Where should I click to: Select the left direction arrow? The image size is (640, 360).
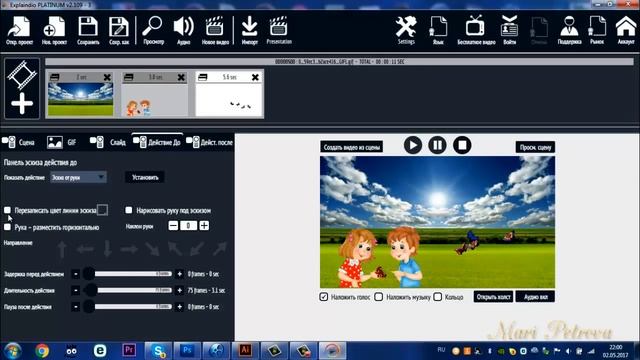coord(85,249)
